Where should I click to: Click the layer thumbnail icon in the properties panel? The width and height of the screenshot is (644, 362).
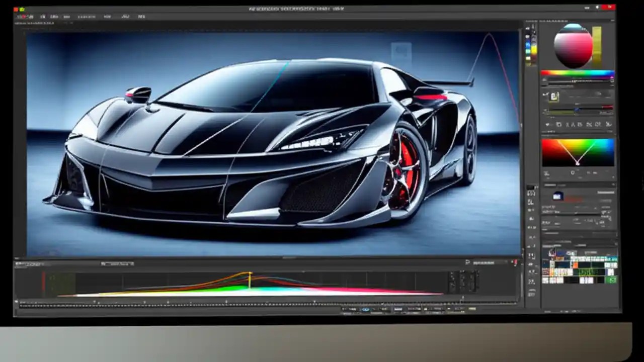[x=556, y=196]
